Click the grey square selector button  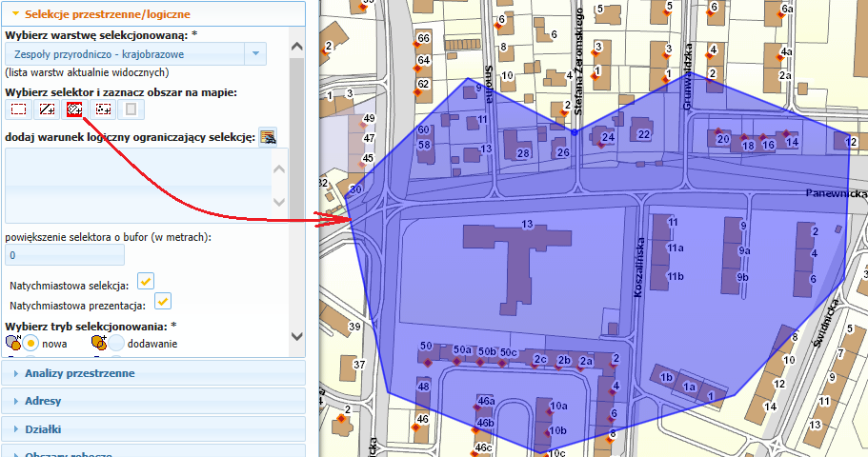(x=131, y=109)
